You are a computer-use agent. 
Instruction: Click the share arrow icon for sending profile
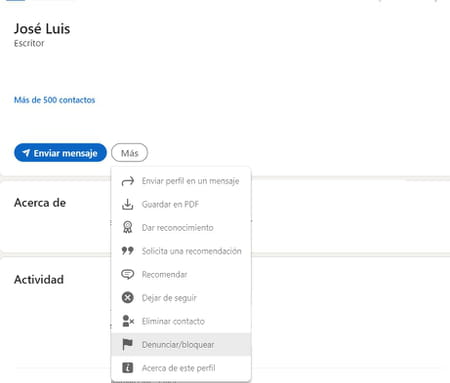(128, 181)
